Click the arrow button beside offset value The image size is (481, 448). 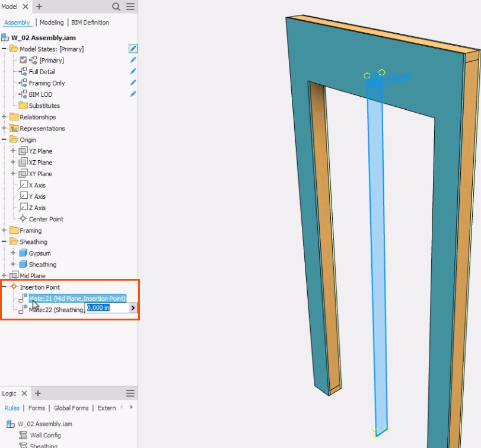tap(132, 308)
